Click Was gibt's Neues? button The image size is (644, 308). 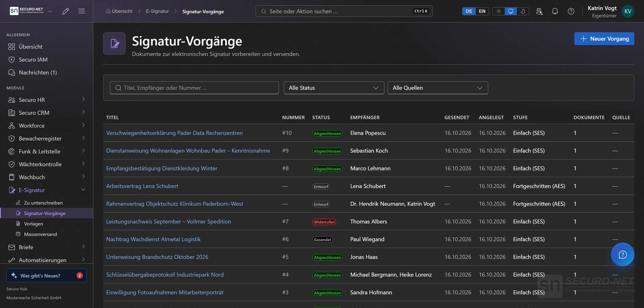click(x=46, y=275)
